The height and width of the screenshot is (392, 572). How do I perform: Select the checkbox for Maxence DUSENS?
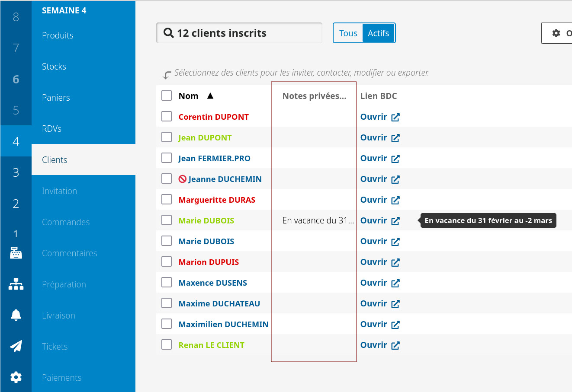[167, 282]
